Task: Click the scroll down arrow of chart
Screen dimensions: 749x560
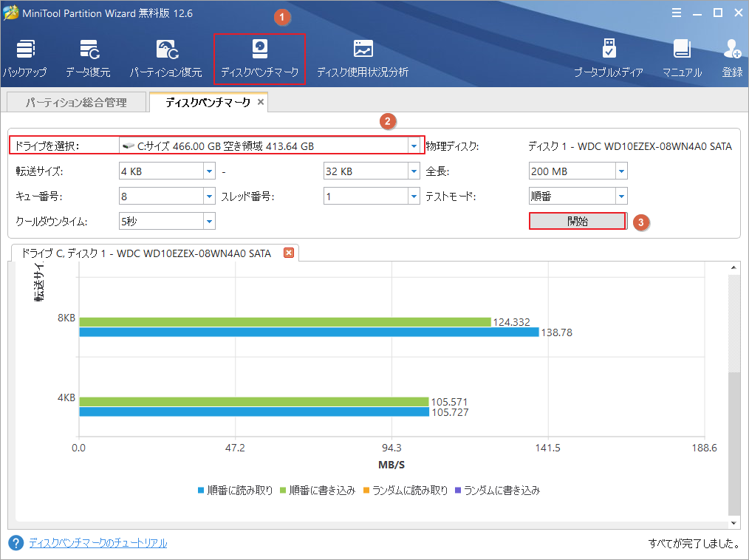Action: pos(733,523)
